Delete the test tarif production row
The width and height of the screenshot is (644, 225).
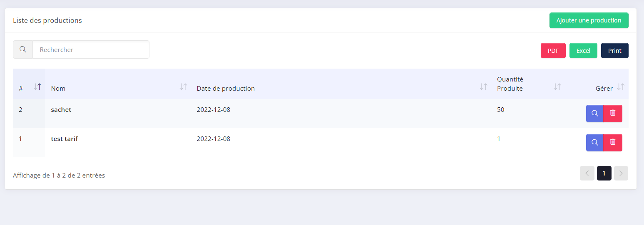[x=613, y=143]
